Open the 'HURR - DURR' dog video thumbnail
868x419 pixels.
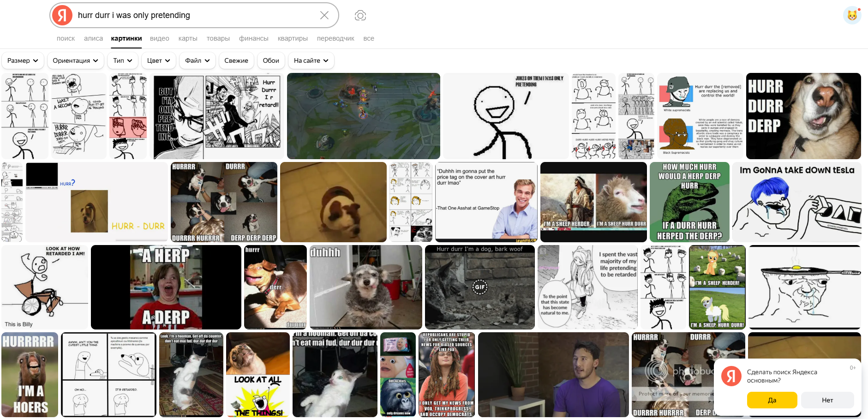(x=97, y=202)
